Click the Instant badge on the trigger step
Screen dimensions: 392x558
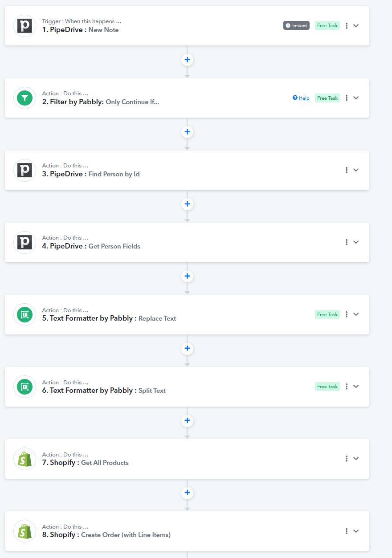[x=296, y=25]
